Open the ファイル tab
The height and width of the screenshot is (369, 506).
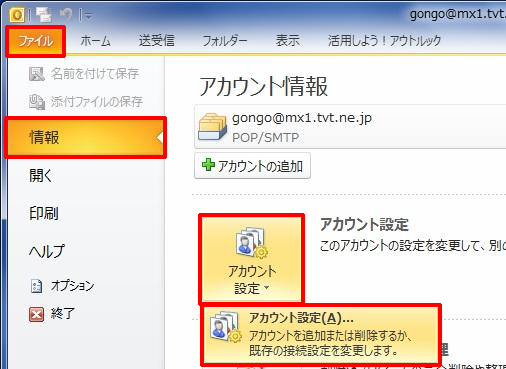click(35, 41)
